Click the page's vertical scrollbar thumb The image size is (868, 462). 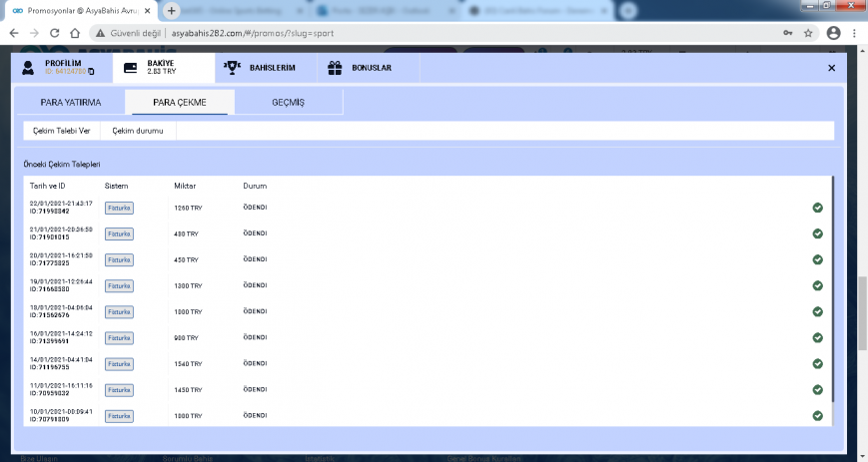point(862,312)
